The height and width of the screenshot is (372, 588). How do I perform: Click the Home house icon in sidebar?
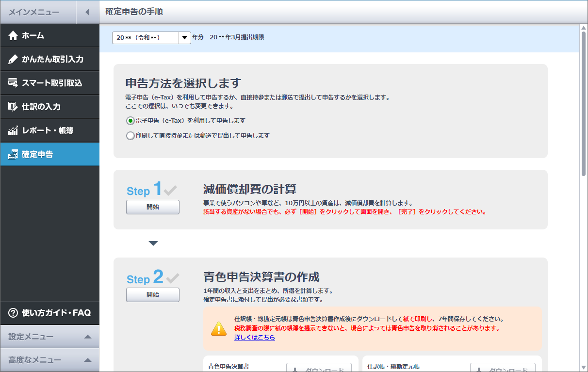(x=13, y=35)
